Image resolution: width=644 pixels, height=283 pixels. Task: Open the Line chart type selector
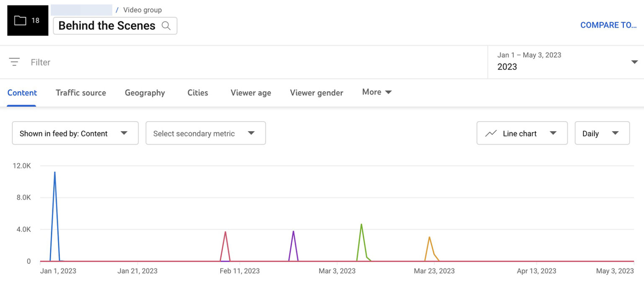click(x=522, y=133)
